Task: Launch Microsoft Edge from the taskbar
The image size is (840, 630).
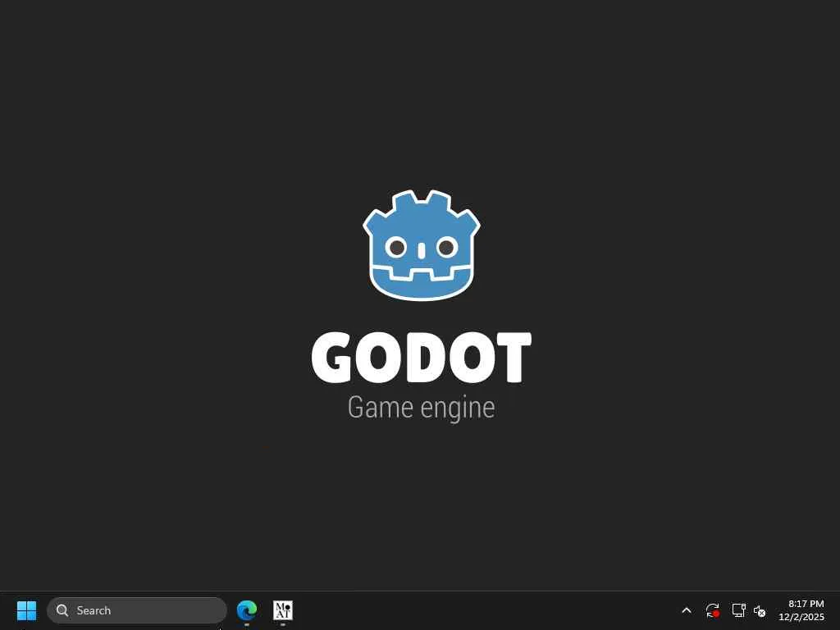Action: [247, 609]
